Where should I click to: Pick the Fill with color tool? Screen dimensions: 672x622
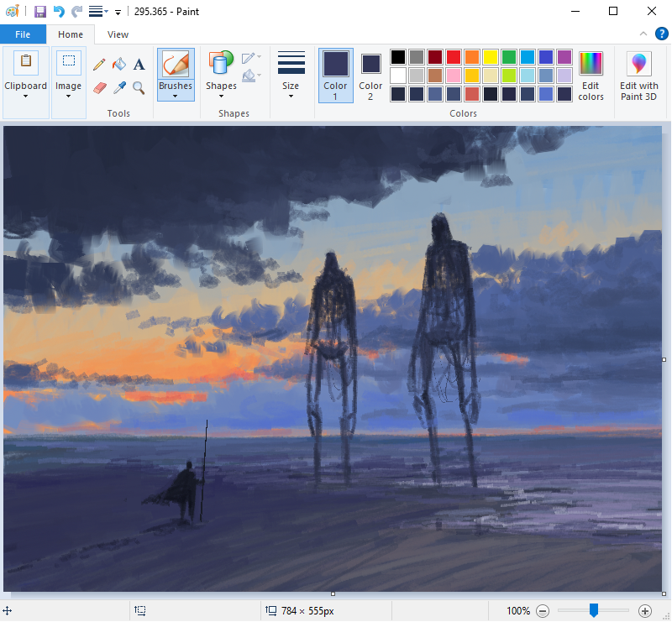pos(118,64)
